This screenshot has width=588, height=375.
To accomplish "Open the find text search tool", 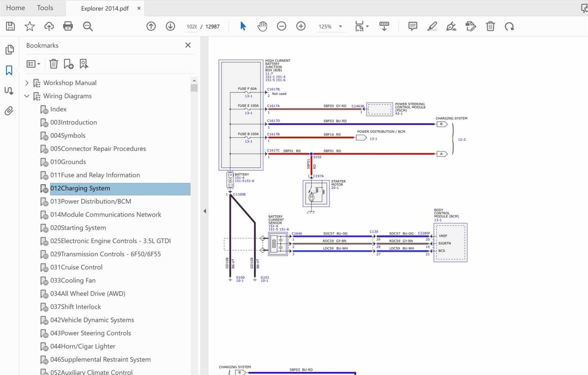I will tap(88, 26).
